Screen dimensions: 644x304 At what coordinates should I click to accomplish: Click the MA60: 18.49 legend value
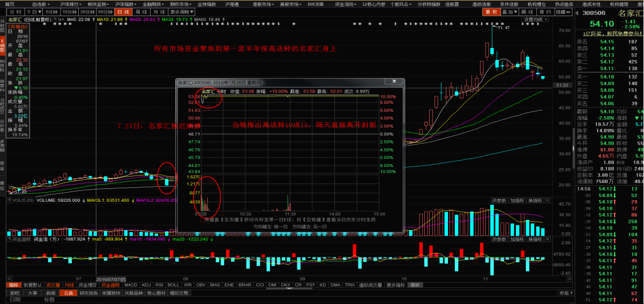pyautogui.click(x=206, y=20)
